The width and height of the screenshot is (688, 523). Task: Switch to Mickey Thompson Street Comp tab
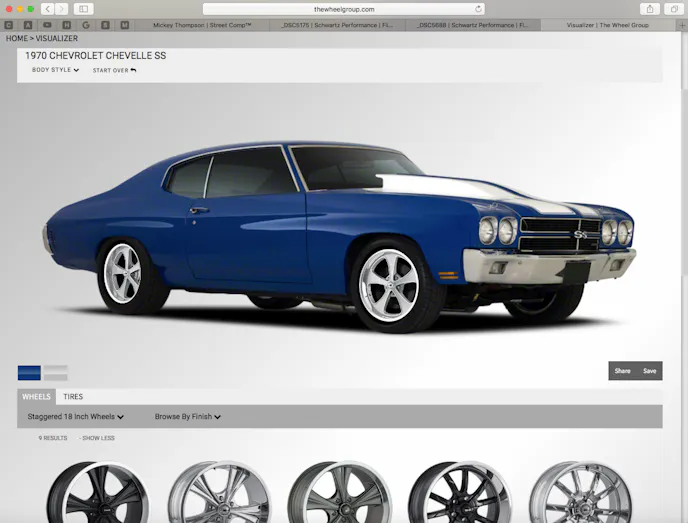tap(202, 25)
